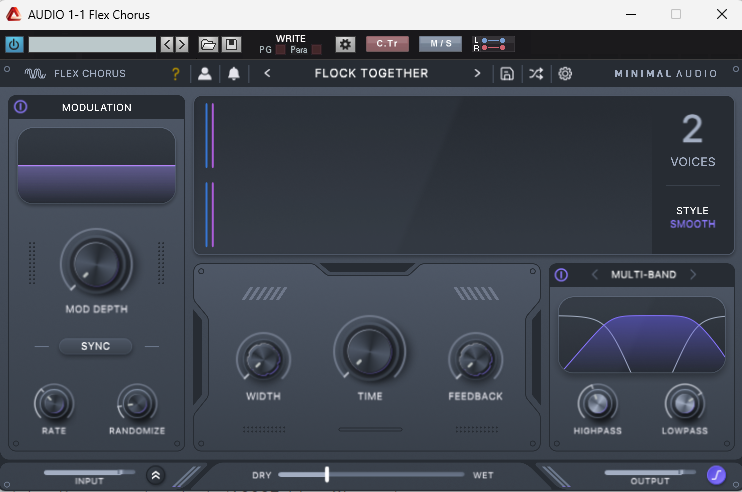
Task: Click the RANDOMIZE knob
Action: [x=137, y=404]
